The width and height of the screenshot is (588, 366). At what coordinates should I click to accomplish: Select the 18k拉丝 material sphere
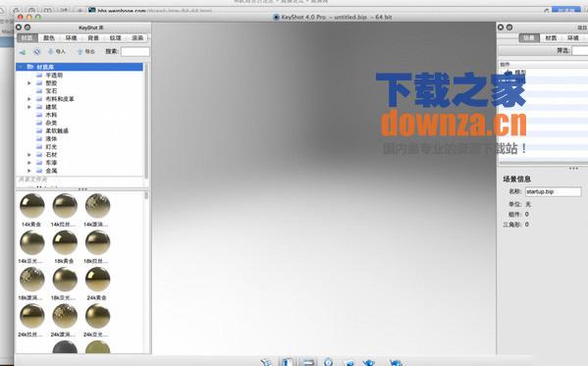97,242
